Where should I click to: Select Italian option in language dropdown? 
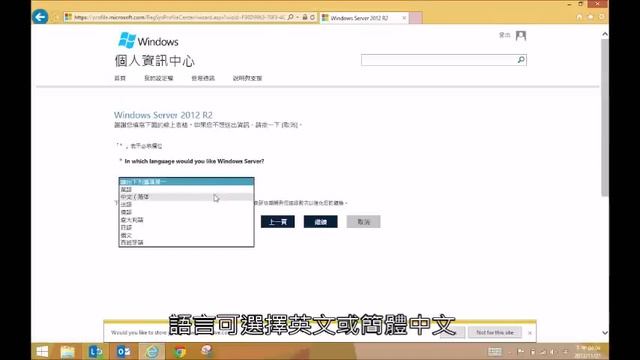point(187,220)
